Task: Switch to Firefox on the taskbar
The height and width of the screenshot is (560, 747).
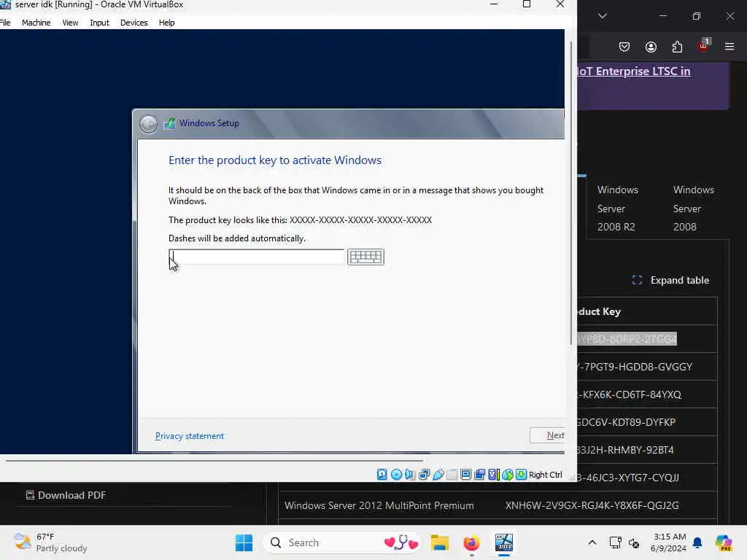Action: pos(472,542)
